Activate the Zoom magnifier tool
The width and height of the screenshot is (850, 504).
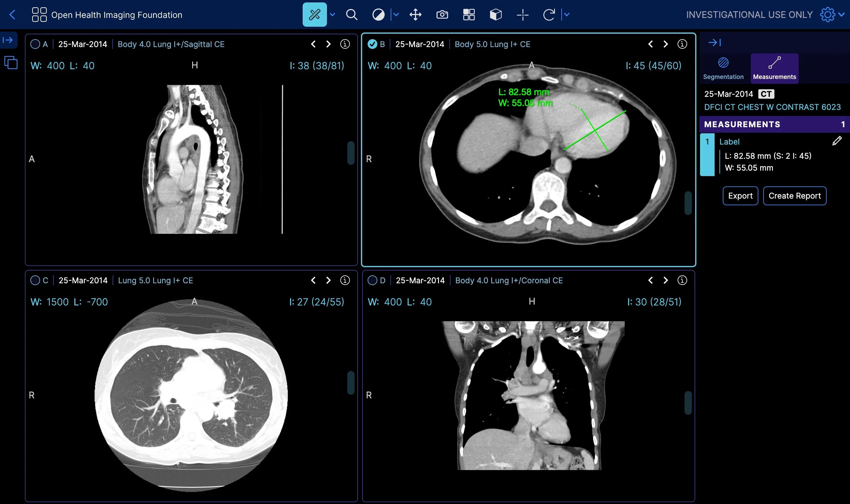352,15
